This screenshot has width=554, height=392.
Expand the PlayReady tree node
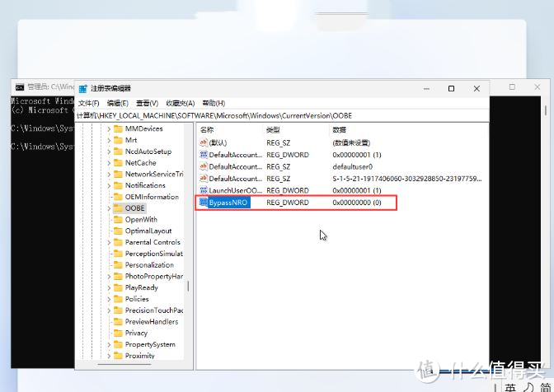pos(109,288)
